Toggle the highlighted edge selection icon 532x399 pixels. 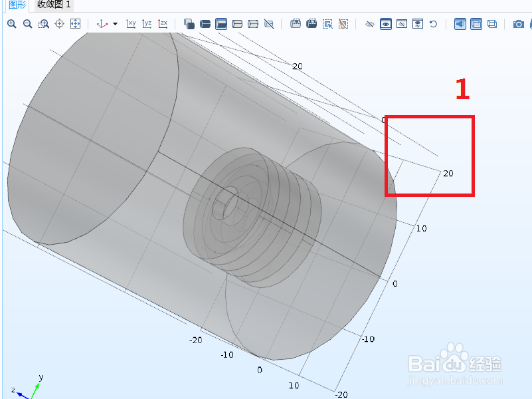(x=221, y=24)
